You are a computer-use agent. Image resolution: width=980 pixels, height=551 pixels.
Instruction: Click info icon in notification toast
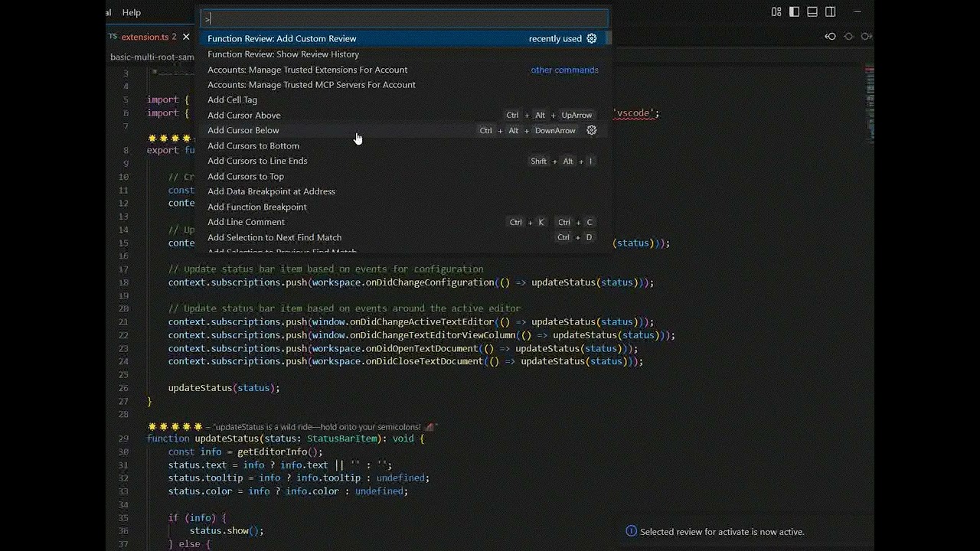point(632,531)
